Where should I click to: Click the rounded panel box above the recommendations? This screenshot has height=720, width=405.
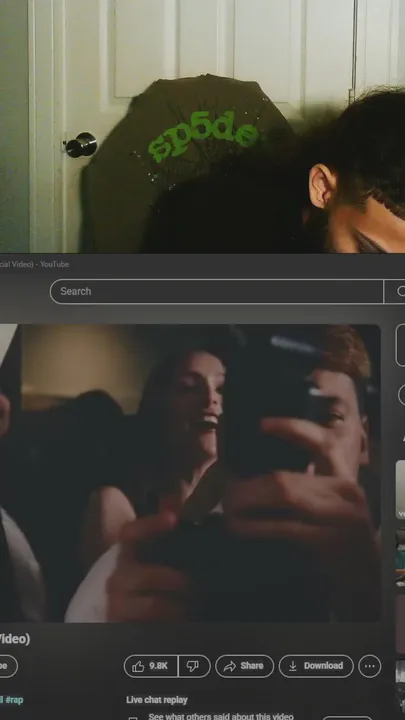click(400, 344)
